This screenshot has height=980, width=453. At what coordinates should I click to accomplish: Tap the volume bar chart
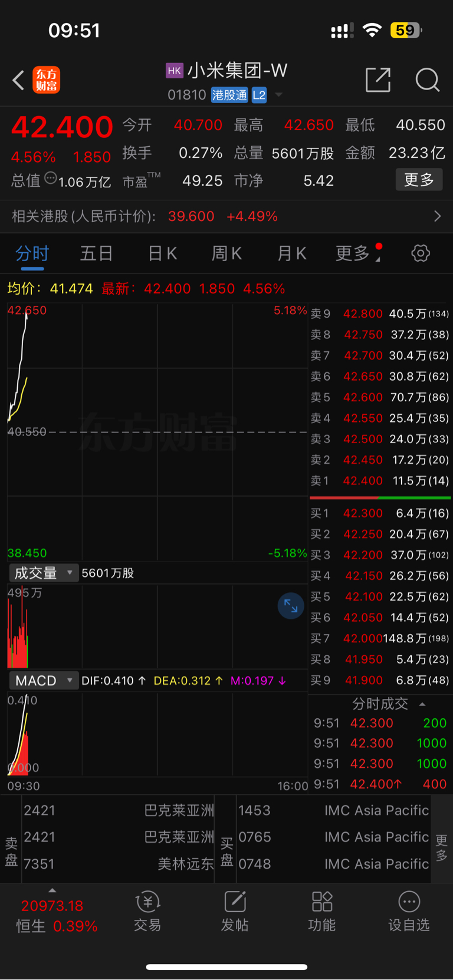click(157, 626)
